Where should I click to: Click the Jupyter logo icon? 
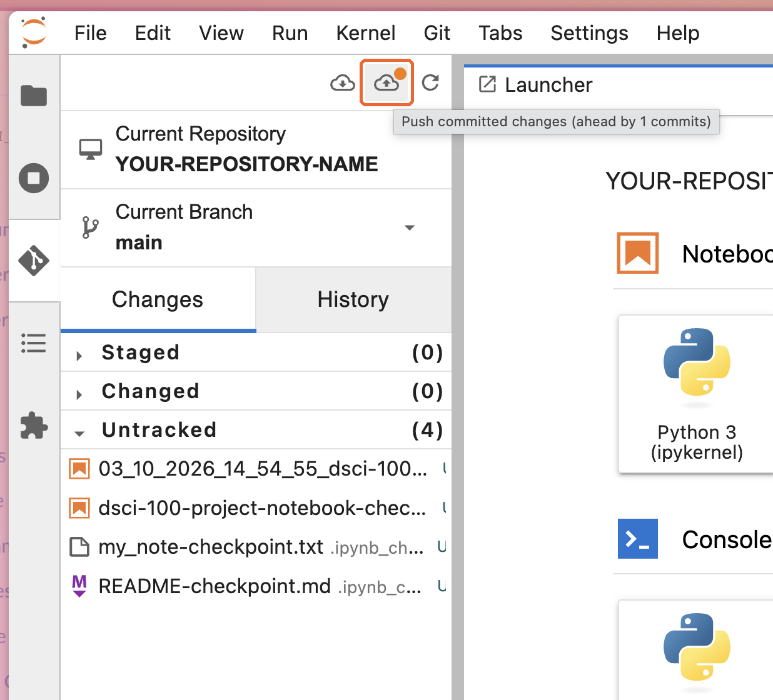pos(34,32)
